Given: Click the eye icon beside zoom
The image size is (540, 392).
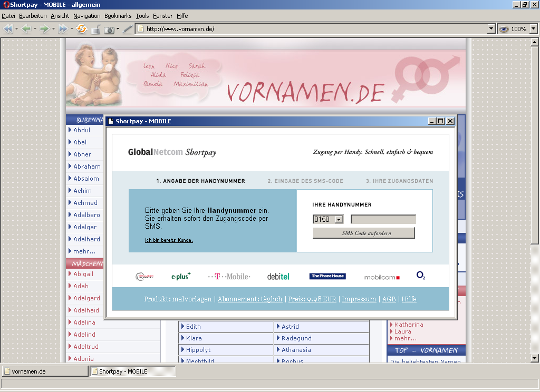Looking at the screenshot, I should (504, 30).
